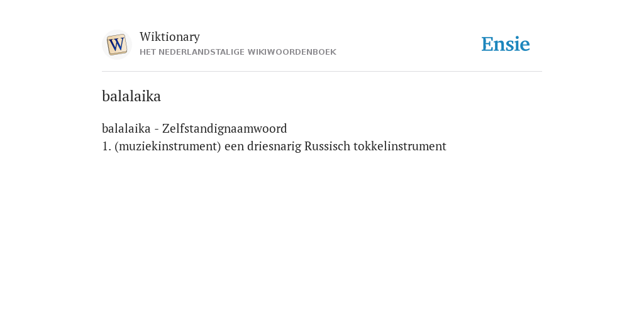This screenshot has width=644, height=322.
Task: Click the '(muziekinstrument)' label in the definition
Action: 168,146
